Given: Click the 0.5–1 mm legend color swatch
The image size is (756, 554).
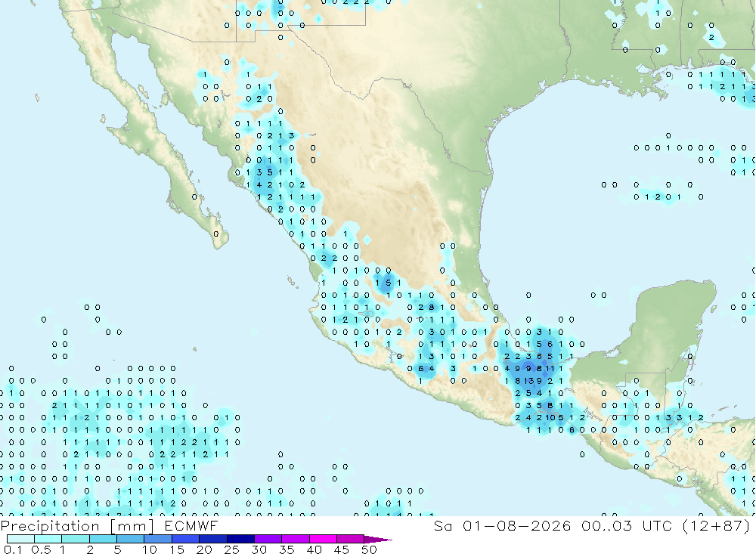Looking at the screenshot, I should pyautogui.click(x=48, y=539).
